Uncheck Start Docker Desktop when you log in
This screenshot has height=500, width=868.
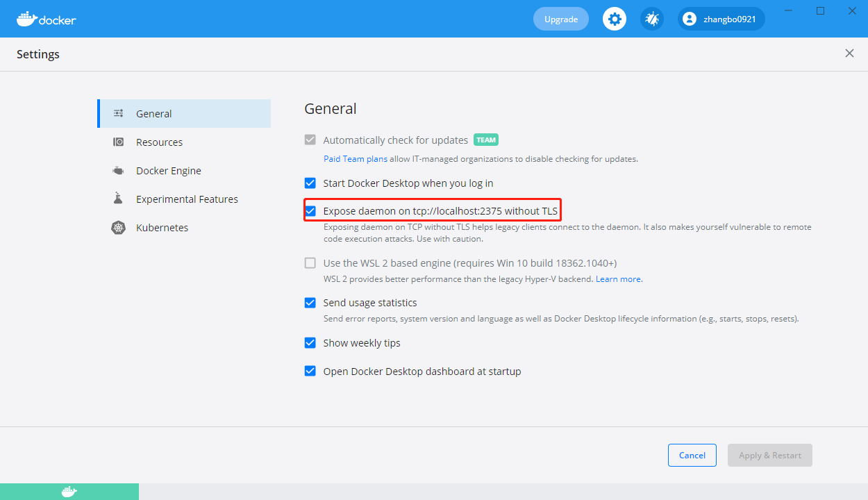(x=310, y=183)
